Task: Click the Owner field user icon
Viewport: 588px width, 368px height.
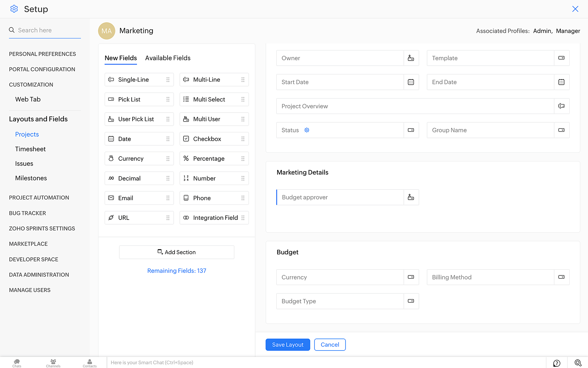Action: [x=411, y=58]
